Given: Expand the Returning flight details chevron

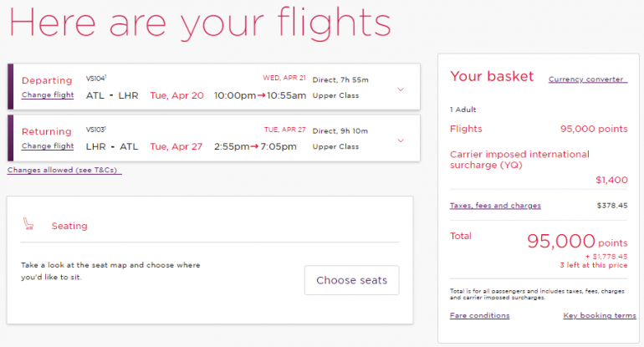Looking at the screenshot, I should pos(401,140).
